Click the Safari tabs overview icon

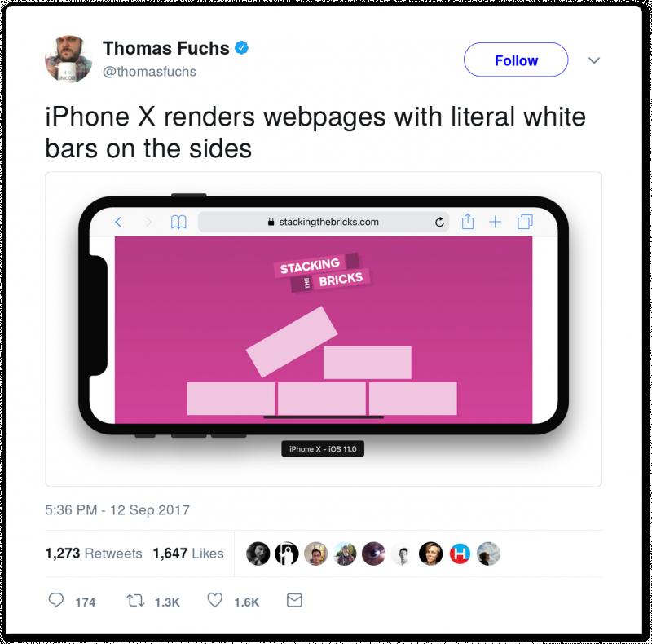coord(525,222)
